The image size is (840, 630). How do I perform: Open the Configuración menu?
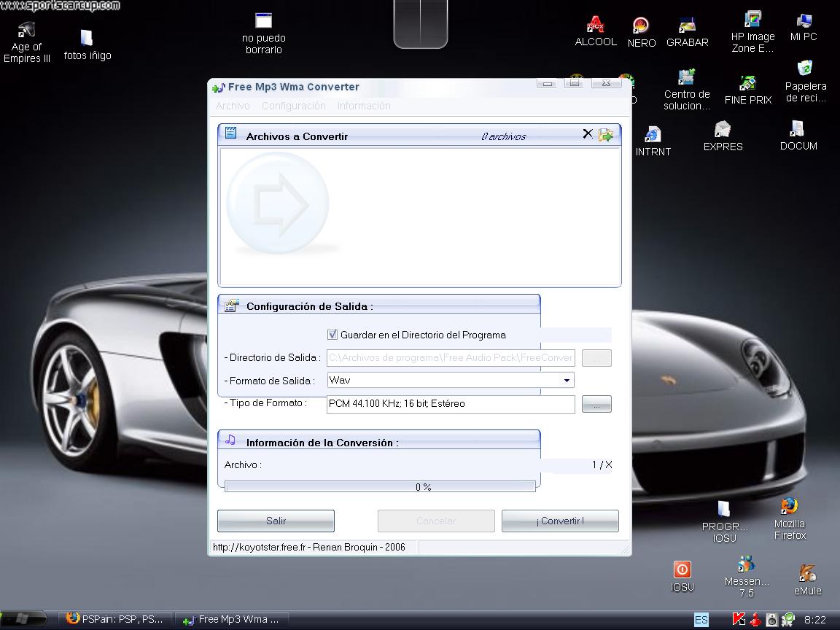point(293,106)
